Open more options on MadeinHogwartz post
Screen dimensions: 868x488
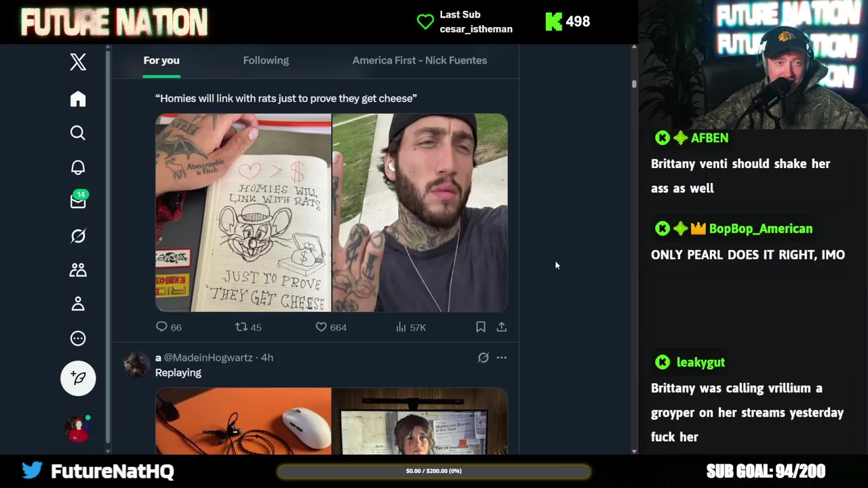502,358
